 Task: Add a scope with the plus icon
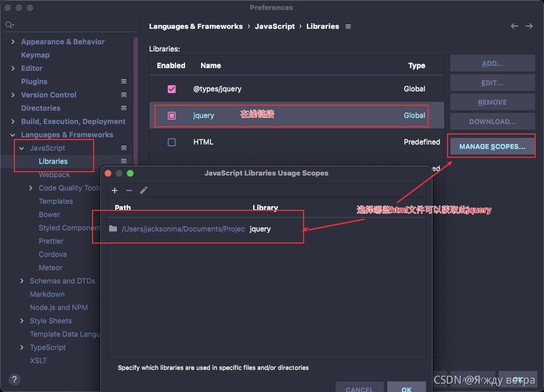[115, 190]
